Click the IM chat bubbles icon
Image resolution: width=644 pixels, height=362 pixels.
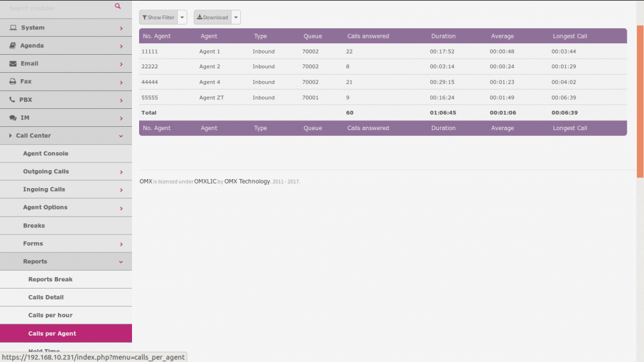tap(14, 118)
